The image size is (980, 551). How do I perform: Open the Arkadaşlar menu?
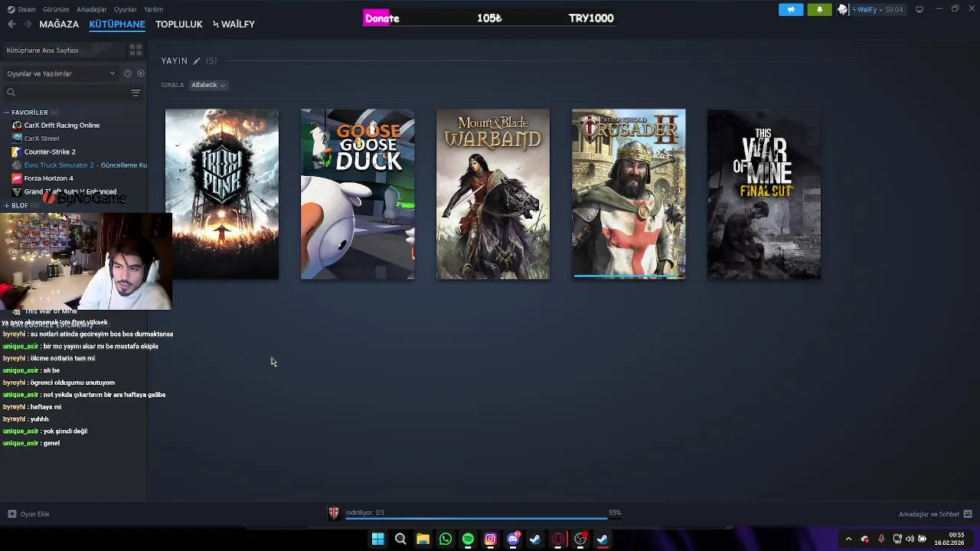[92, 9]
